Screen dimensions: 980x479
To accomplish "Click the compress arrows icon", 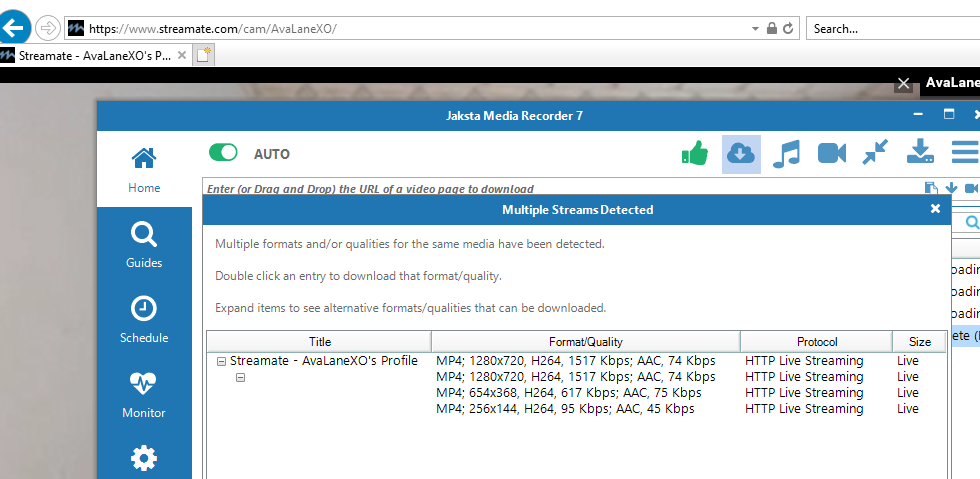I will click(876, 153).
